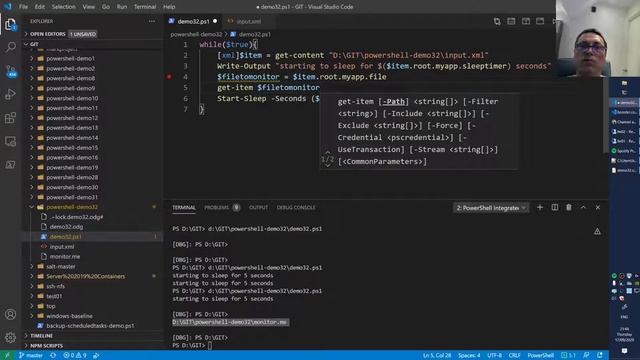
Task: Open the Explorer view in activity bar
Action: (11, 24)
